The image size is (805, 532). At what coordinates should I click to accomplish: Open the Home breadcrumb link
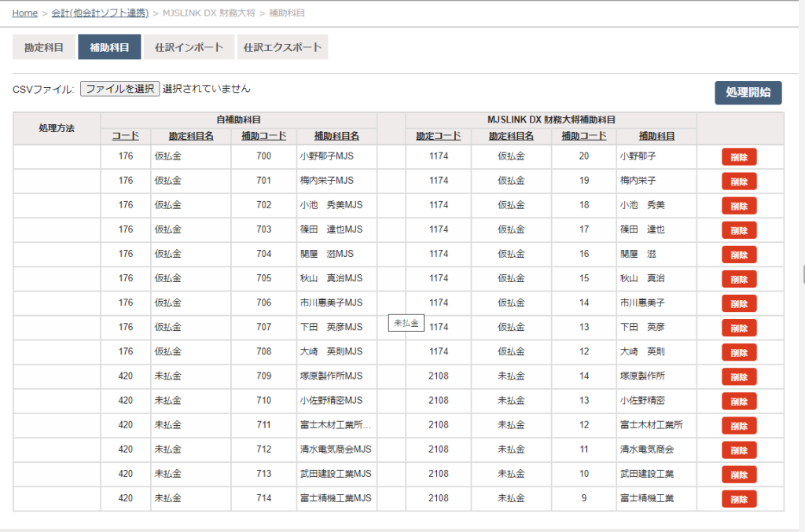(x=24, y=13)
